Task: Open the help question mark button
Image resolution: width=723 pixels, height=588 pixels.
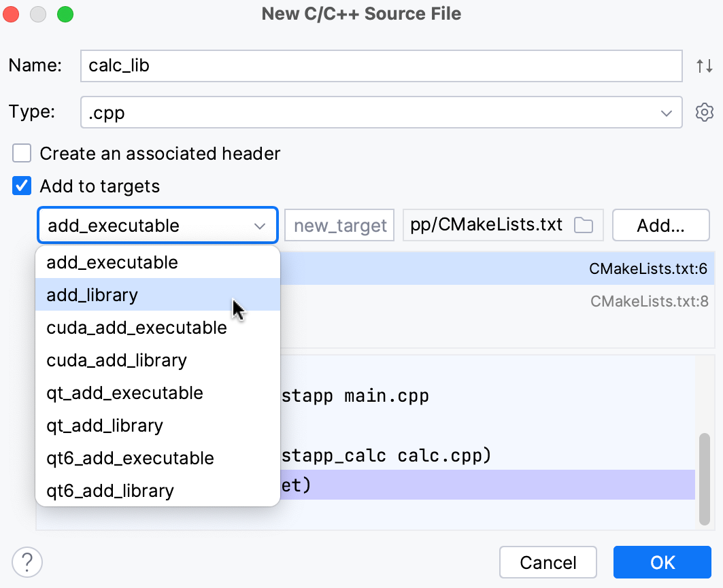Action: click(27, 562)
